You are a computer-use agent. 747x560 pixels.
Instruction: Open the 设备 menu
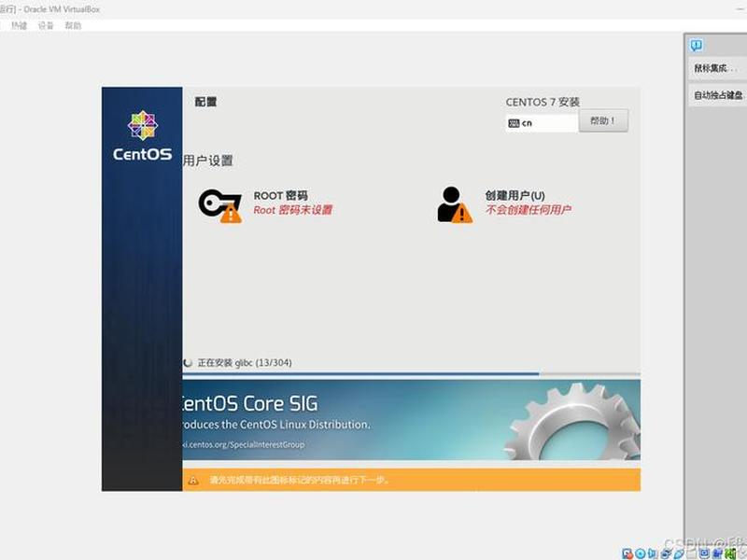pyautogui.click(x=46, y=26)
